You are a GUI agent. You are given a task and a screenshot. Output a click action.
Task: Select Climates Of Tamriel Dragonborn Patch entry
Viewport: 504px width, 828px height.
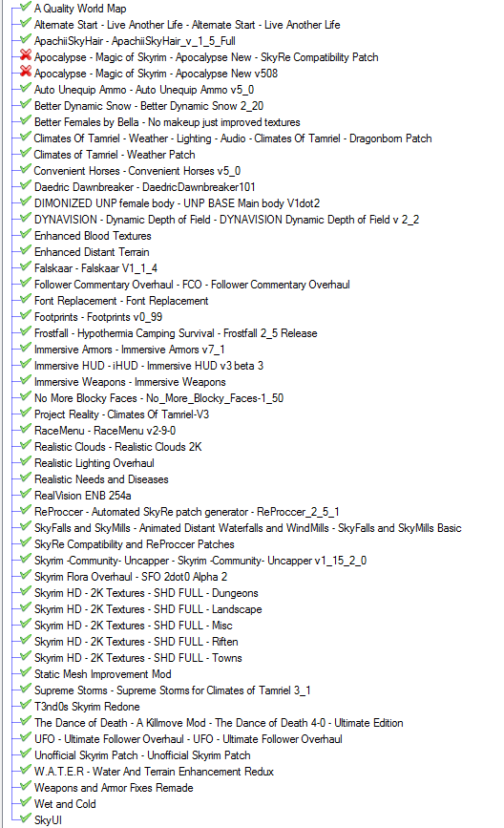(233, 138)
